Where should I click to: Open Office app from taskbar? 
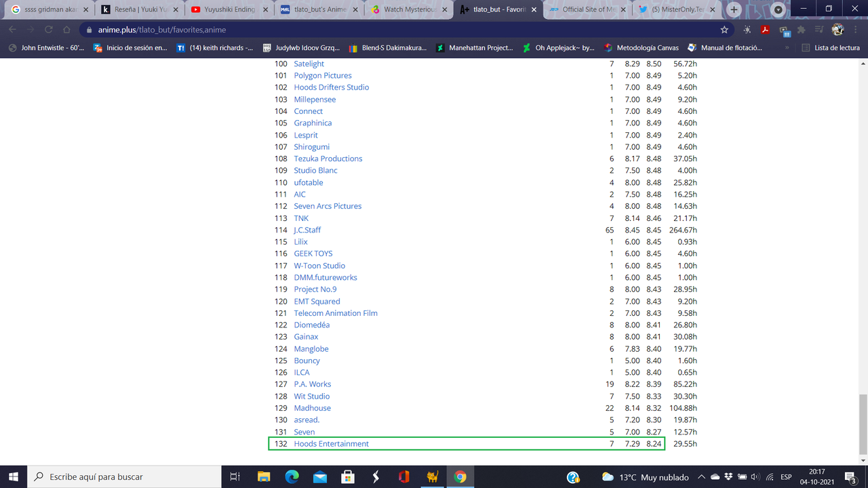pos(404,476)
